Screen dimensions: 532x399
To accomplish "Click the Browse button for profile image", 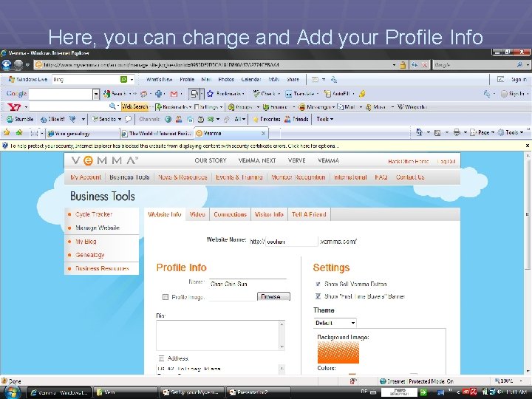I will pos(273,296).
